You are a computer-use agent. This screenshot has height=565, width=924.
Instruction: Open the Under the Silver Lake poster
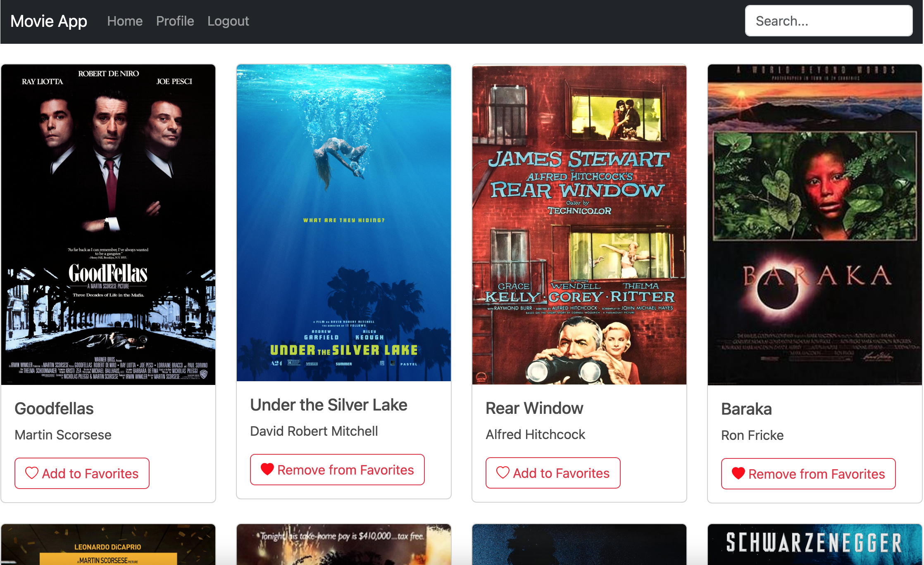coord(344,223)
